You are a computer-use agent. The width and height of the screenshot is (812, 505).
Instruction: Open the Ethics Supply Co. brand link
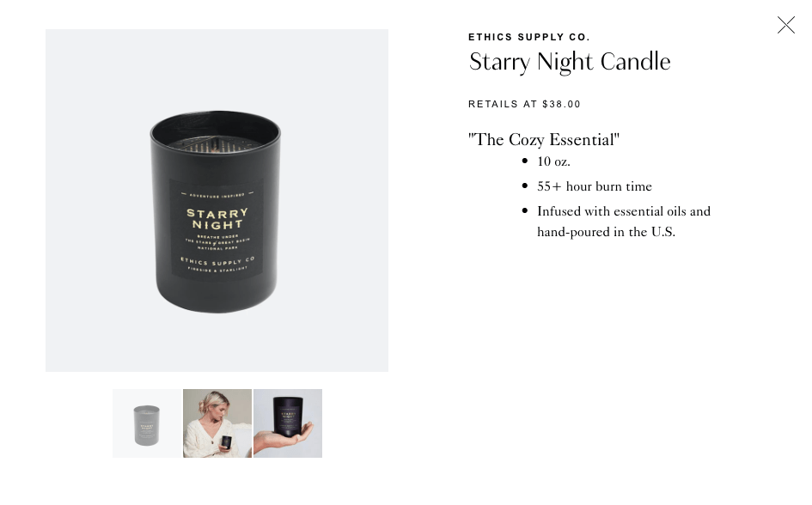pyautogui.click(x=528, y=37)
